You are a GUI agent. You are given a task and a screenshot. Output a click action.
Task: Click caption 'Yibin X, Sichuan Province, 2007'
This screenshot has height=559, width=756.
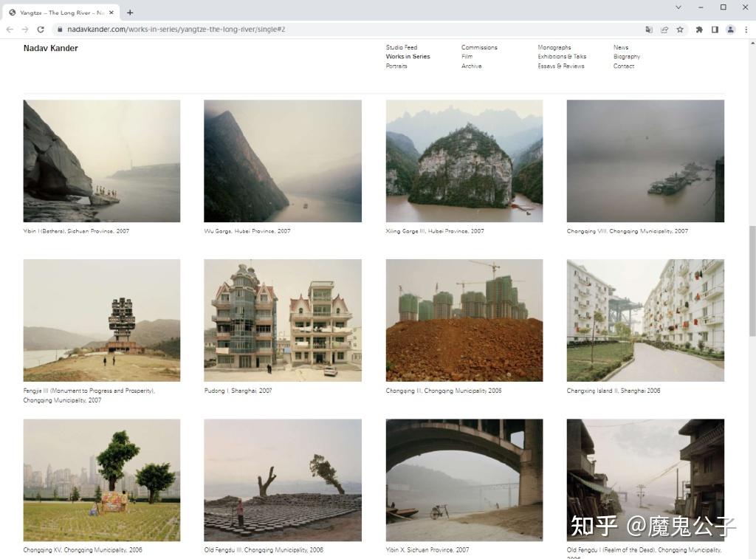pos(427,550)
